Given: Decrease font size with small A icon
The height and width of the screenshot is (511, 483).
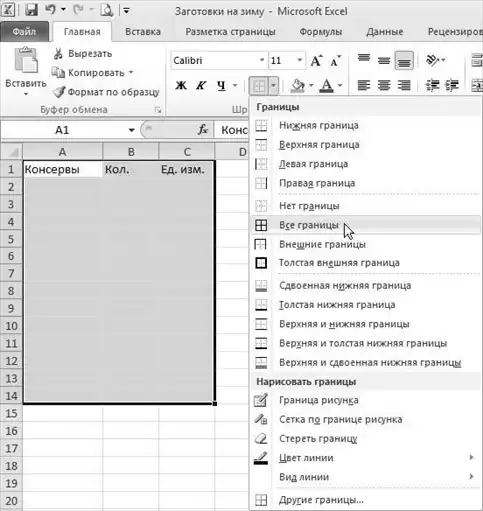Looking at the screenshot, I should (335, 61).
